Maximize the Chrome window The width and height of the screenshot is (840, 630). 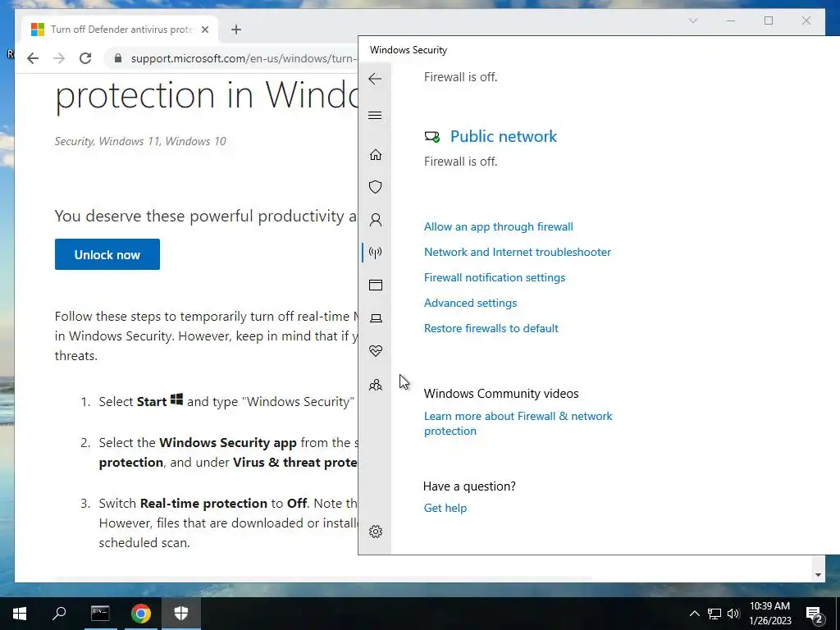[x=769, y=21]
